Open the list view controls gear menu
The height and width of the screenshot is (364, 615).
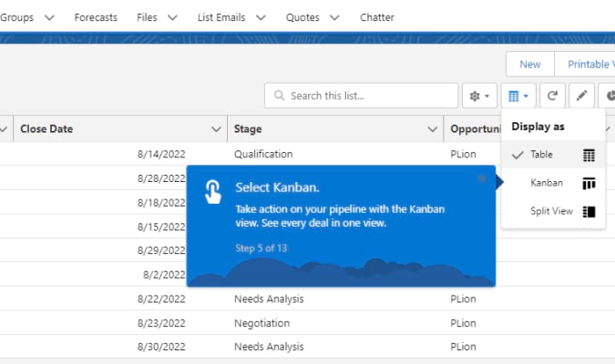(479, 96)
